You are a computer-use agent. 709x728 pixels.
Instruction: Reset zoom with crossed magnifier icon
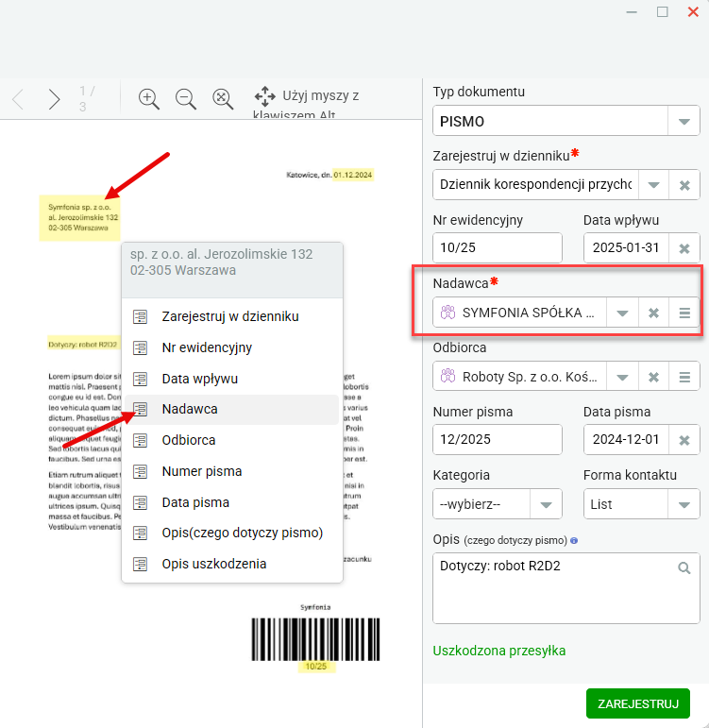point(223,99)
